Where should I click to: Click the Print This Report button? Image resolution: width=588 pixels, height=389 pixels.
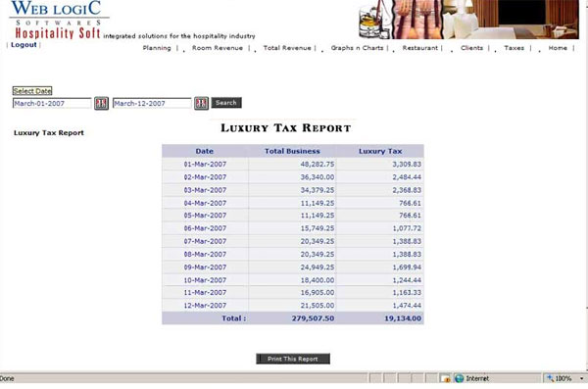click(293, 359)
